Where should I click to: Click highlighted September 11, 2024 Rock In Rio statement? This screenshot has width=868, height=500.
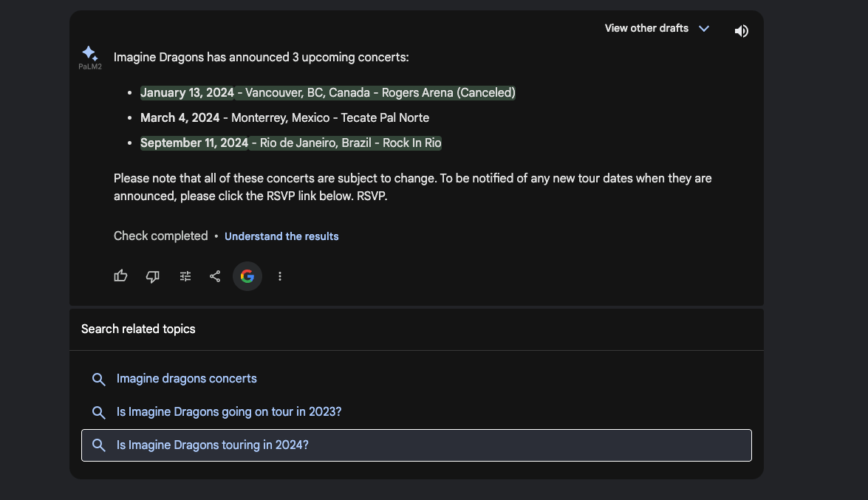[290, 143]
